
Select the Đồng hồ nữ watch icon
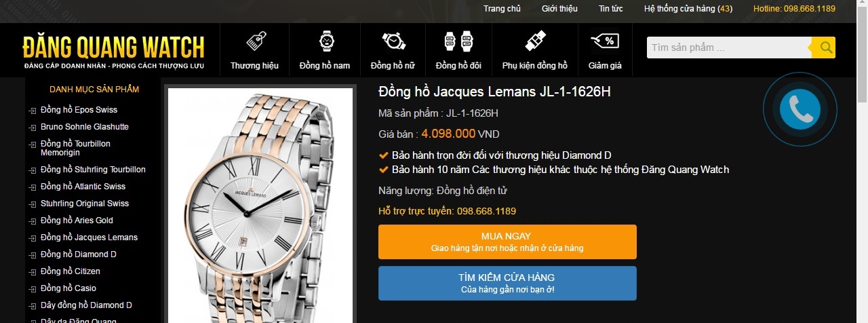point(393,41)
